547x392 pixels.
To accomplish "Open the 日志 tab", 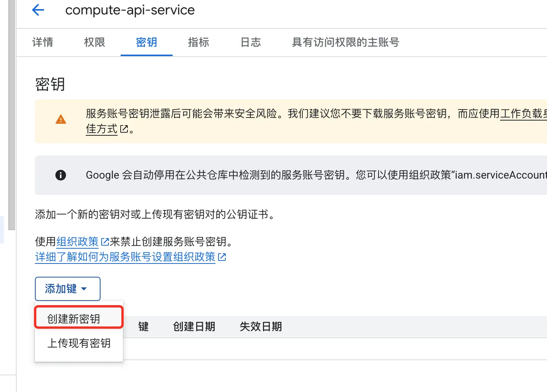I will tap(250, 42).
